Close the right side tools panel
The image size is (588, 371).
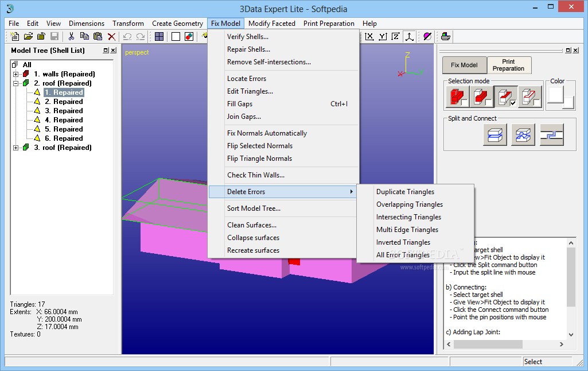(x=575, y=51)
